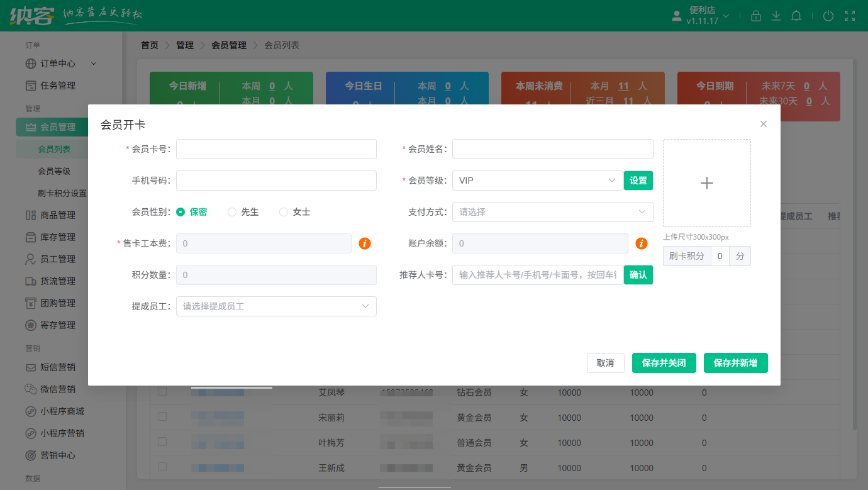Select the 保密 gender radio button
This screenshot has width=868, height=490.
(181, 212)
